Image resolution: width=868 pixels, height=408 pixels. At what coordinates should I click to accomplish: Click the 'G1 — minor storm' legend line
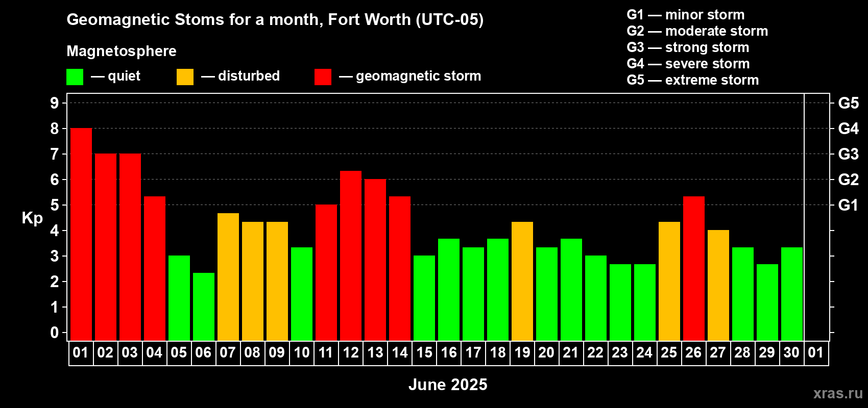tap(686, 15)
